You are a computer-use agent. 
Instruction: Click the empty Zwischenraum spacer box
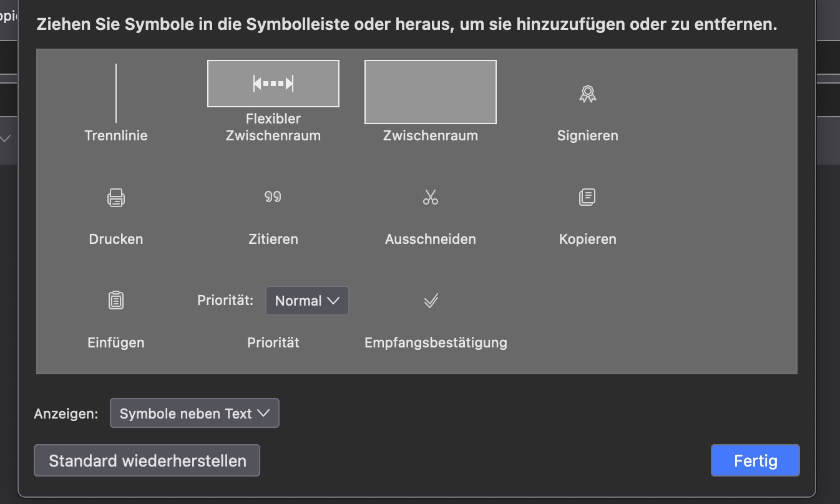431,92
